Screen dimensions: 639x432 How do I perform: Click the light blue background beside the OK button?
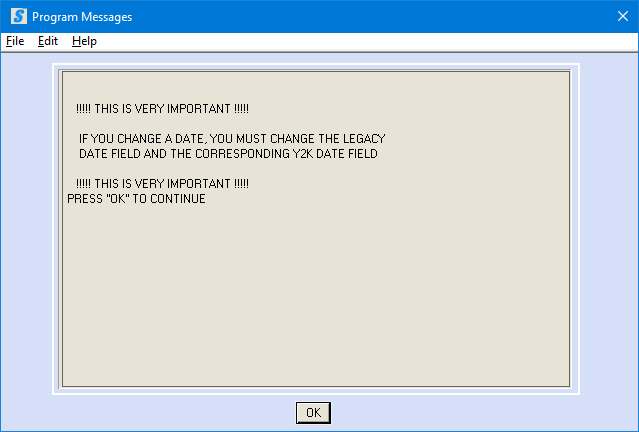coord(448,413)
